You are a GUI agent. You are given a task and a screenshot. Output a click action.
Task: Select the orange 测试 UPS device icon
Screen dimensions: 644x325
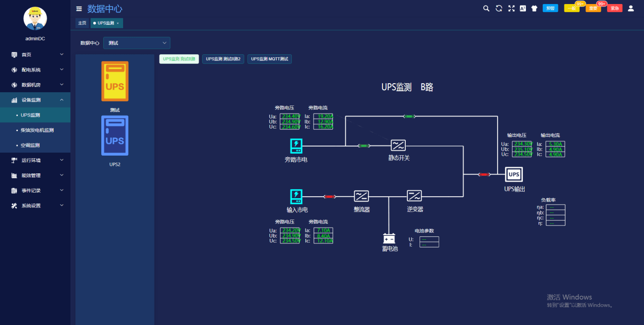115,81
